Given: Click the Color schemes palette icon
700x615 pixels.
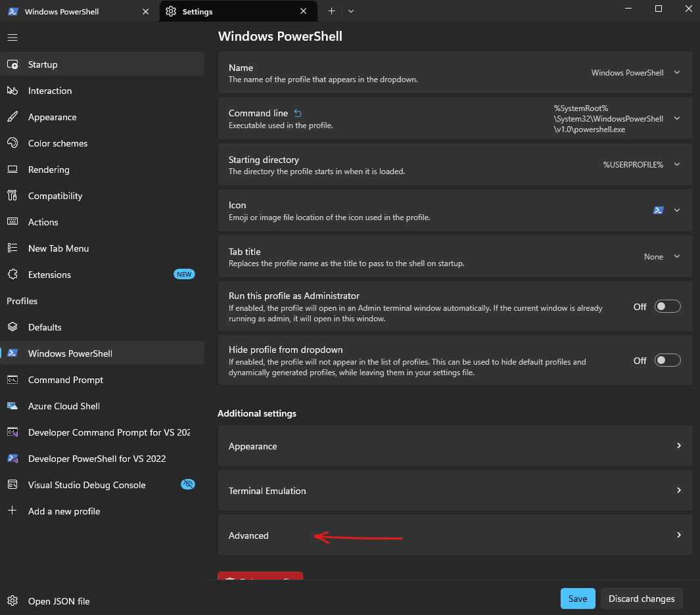Looking at the screenshot, I should [12, 143].
